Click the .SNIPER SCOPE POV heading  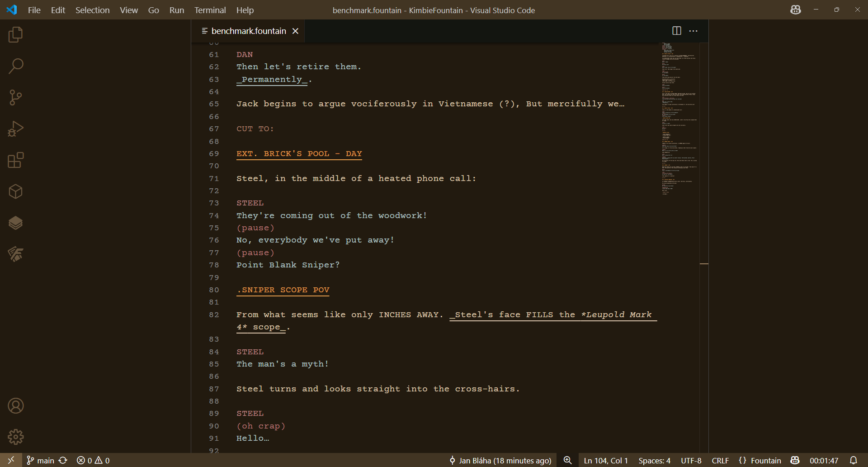click(283, 290)
